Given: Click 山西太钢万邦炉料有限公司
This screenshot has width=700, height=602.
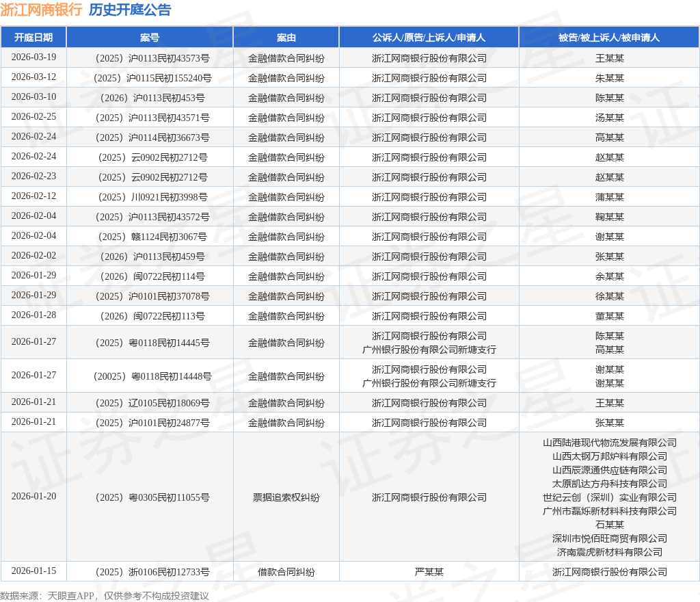Looking at the screenshot, I should point(609,456).
